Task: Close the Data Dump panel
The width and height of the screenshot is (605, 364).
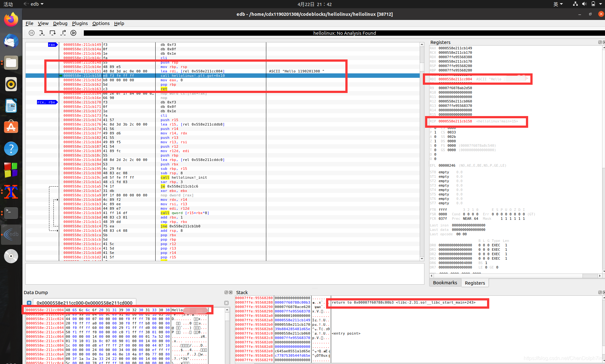Action: pyautogui.click(x=231, y=293)
